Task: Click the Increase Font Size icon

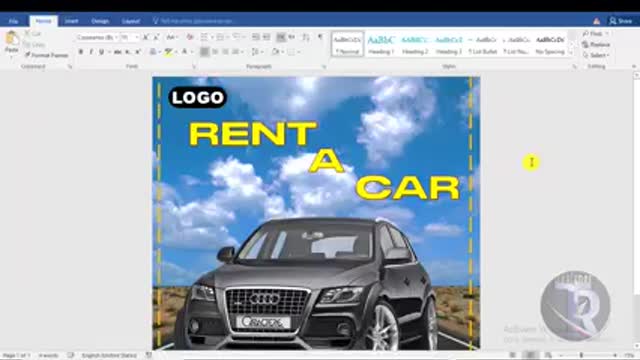Action: click(x=146, y=38)
